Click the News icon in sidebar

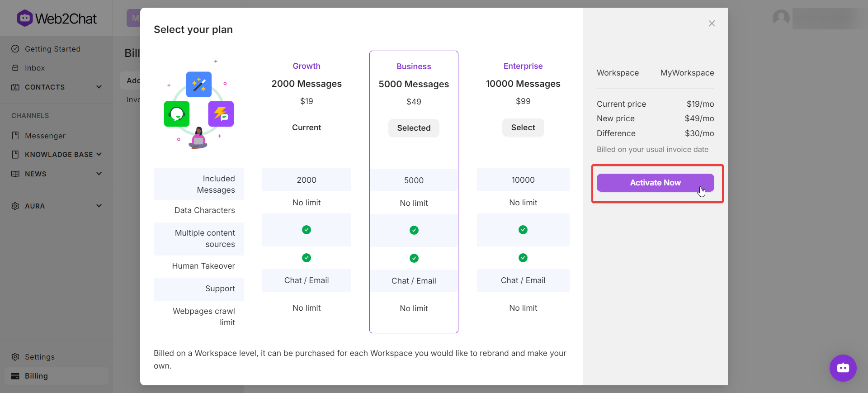pyautogui.click(x=15, y=174)
